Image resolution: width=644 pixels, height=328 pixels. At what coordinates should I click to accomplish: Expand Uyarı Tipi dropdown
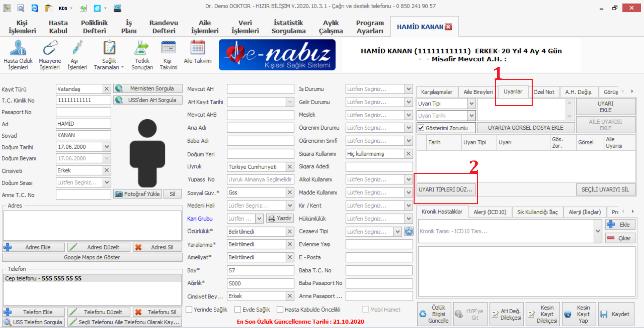[472, 104]
